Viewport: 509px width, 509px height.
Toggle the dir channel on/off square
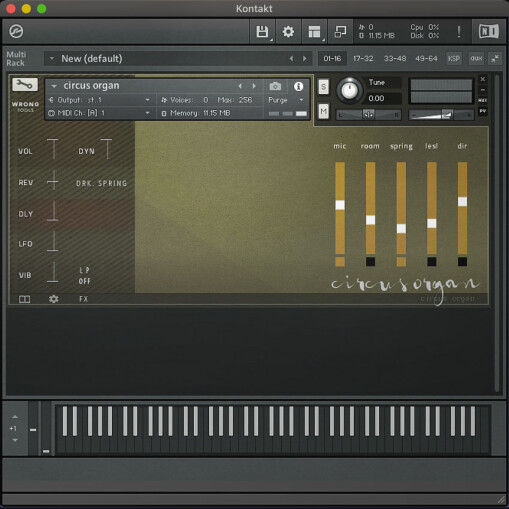click(462, 262)
